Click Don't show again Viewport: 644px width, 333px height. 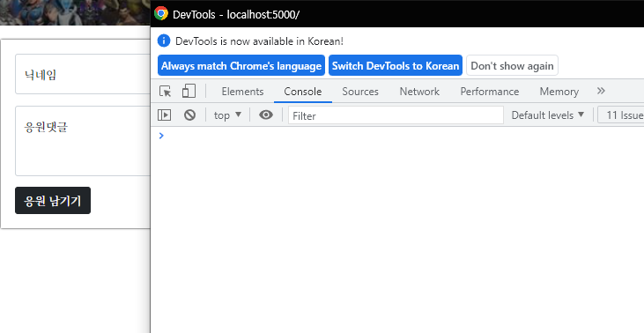(x=512, y=66)
